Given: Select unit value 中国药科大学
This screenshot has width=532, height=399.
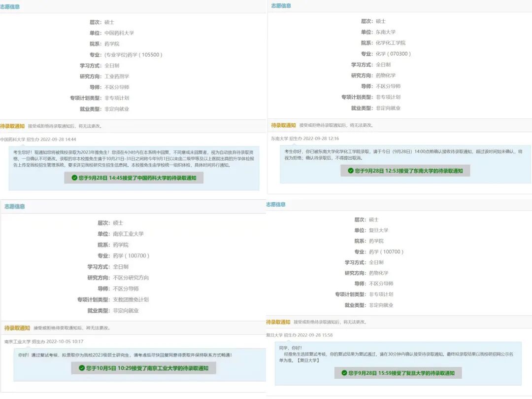Looking at the screenshot, I should tap(119, 33).
